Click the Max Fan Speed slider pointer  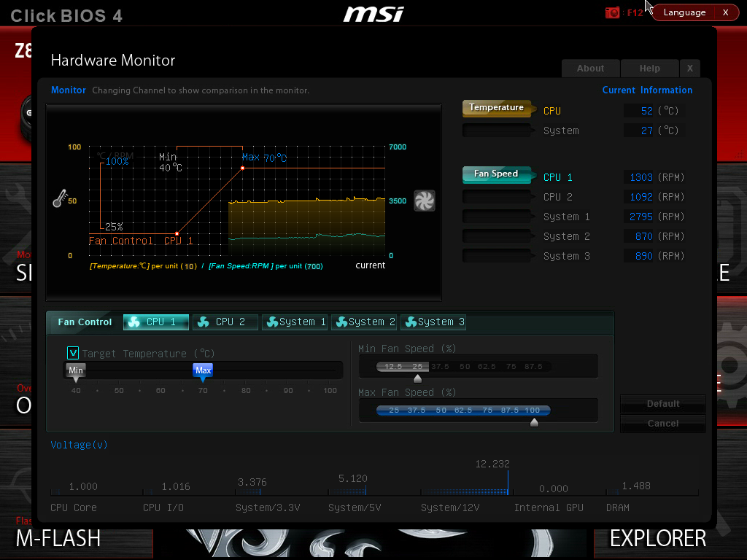(534, 422)
